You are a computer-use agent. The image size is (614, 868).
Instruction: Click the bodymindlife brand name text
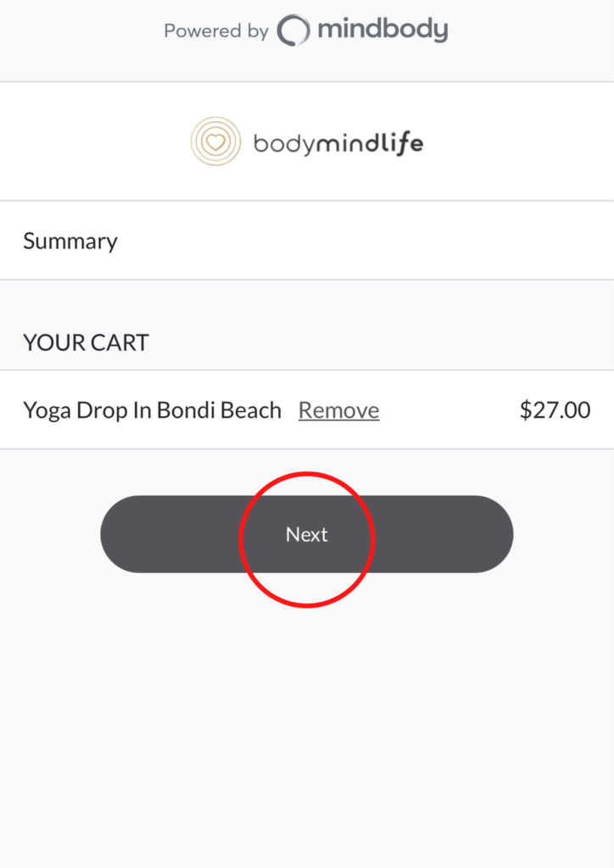point(338,142)
